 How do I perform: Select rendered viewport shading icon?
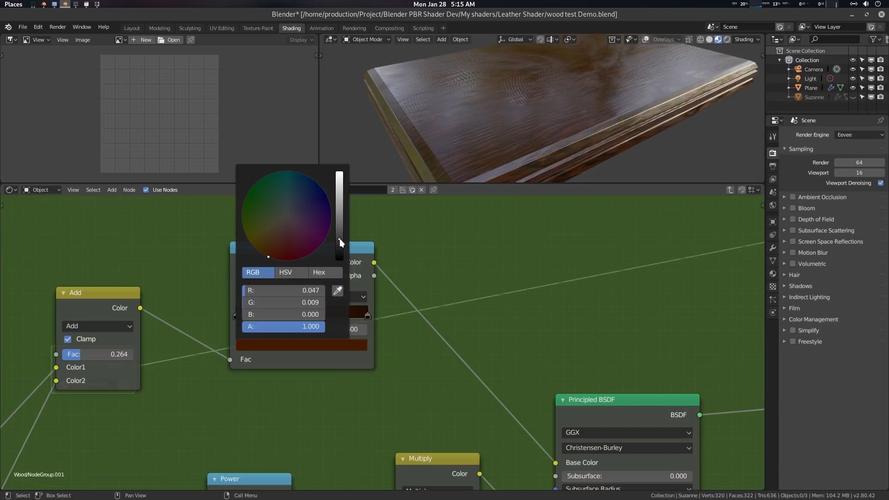[727, 40]
